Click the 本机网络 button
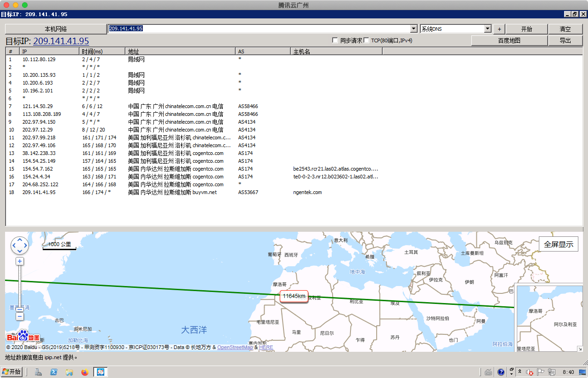 coord(56,29)
